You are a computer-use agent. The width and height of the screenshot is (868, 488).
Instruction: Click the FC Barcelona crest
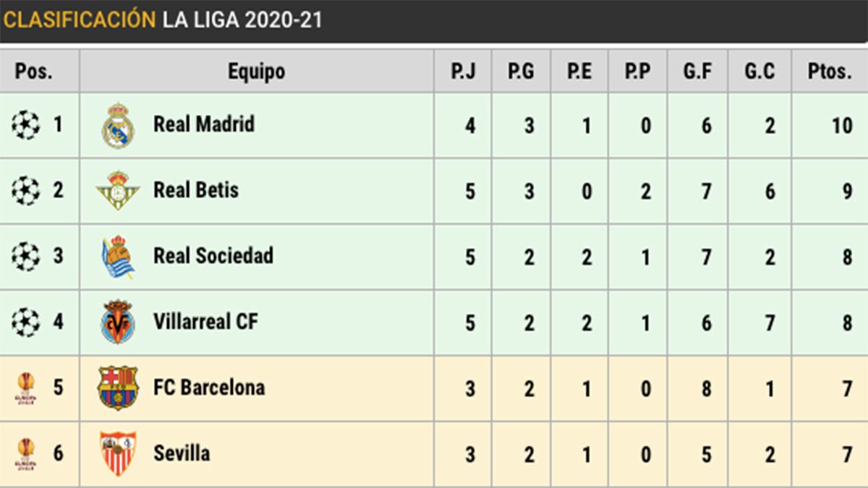click(118, 388)
